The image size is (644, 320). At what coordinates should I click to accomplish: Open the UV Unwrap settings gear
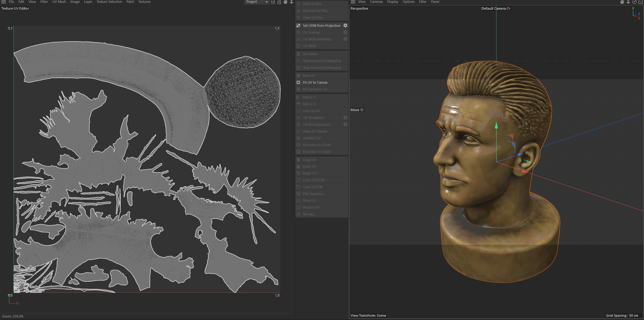pyautogui.click(x=345, y=32)
